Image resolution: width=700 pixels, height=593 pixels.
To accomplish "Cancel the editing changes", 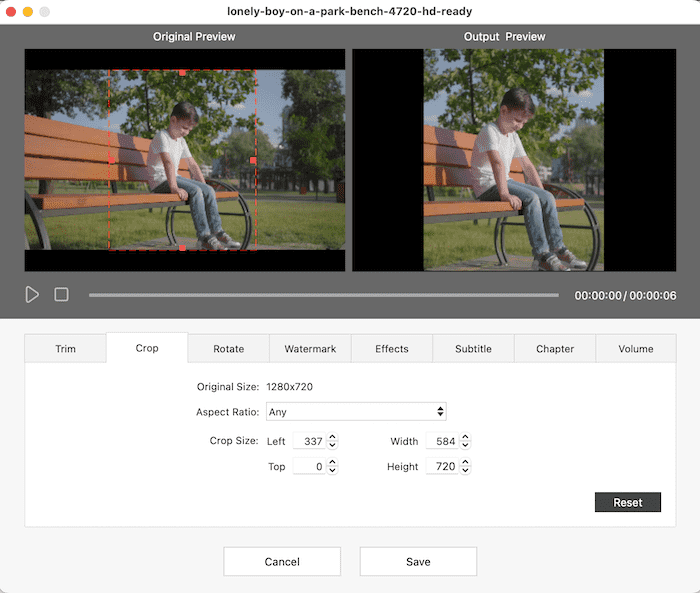I will click(282, 561).
